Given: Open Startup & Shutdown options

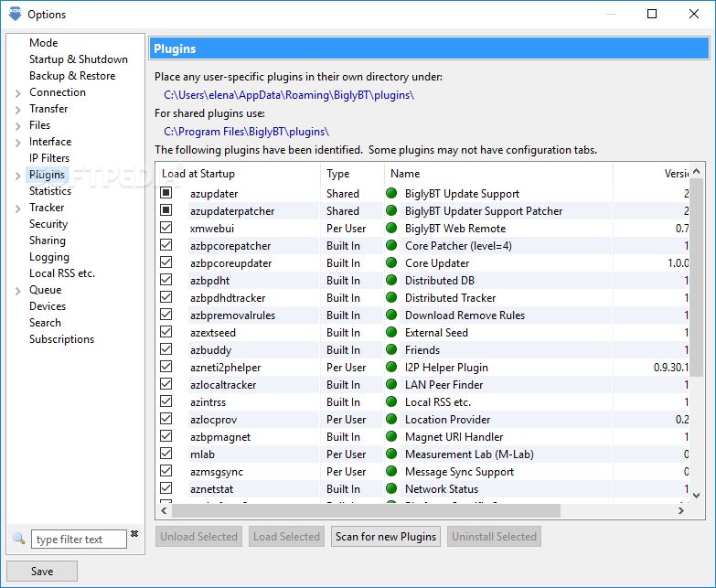Looking at the screenshot, I should [79, 59].
